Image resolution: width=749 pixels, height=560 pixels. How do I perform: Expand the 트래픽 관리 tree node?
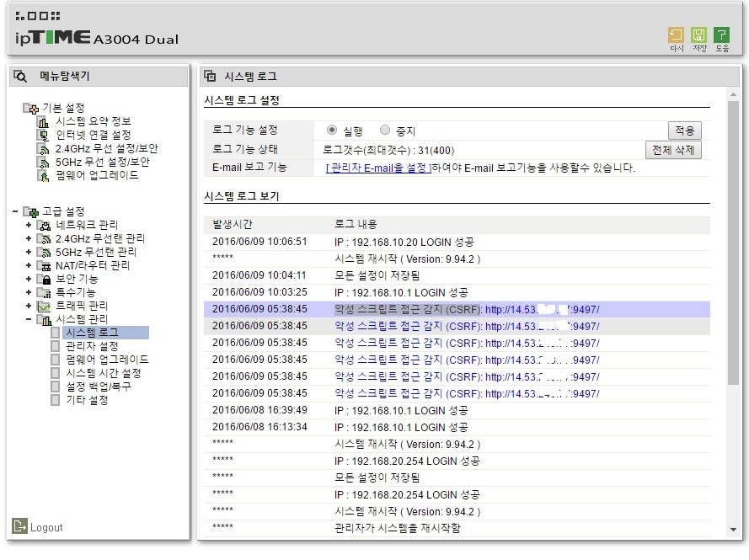tap(28, 306)
